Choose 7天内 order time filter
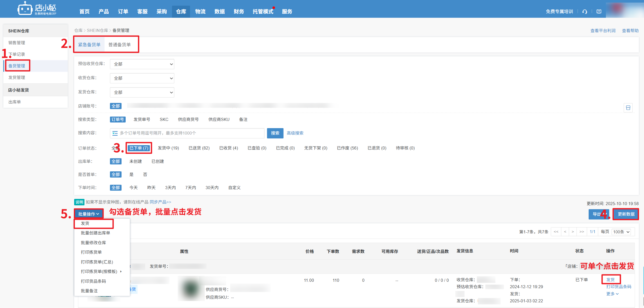 191,188
